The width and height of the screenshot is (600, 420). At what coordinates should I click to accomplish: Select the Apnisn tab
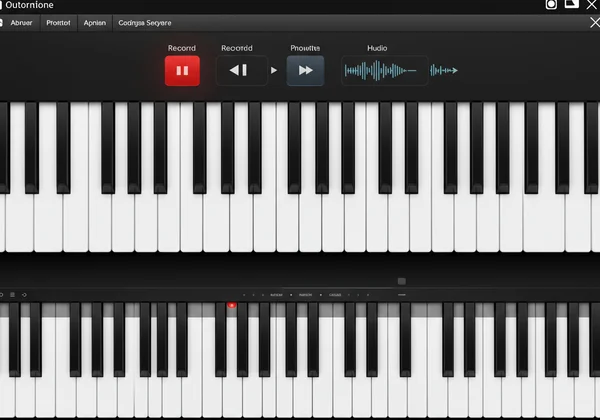point(95,23)
